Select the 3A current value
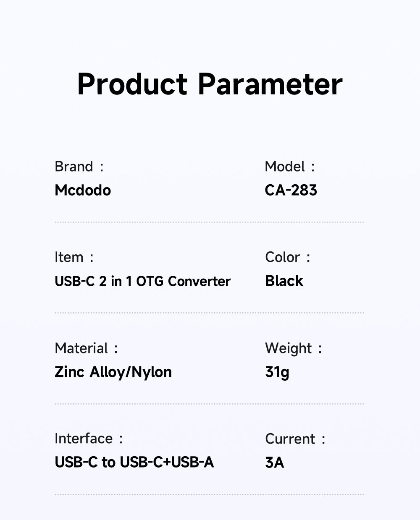The image size is (420, 520). click(x=275, y=463)
